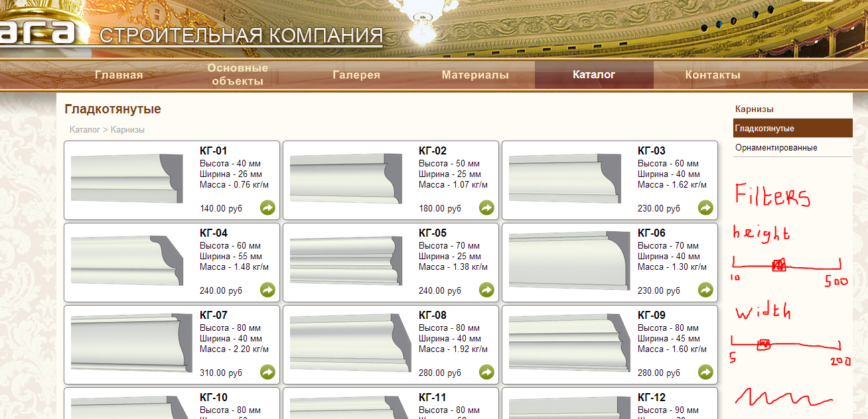
Task: Select the КГ-08 product title
Action: tap(433, 315)
